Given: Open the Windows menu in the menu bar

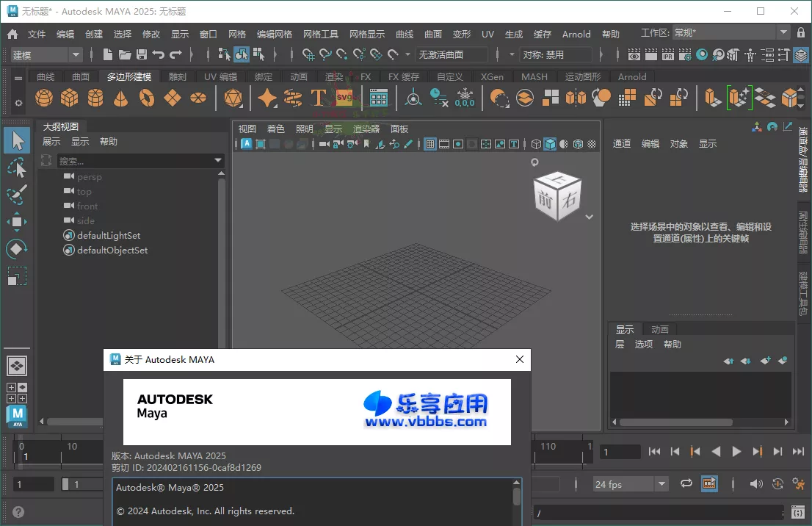Looking at the screenshot, I should point(206,33).
